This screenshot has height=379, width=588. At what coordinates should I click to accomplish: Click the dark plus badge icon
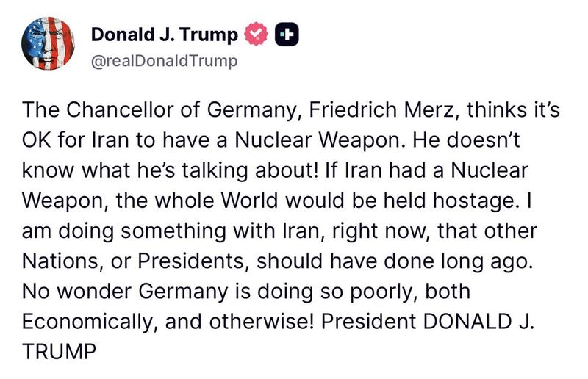[287, 35]
